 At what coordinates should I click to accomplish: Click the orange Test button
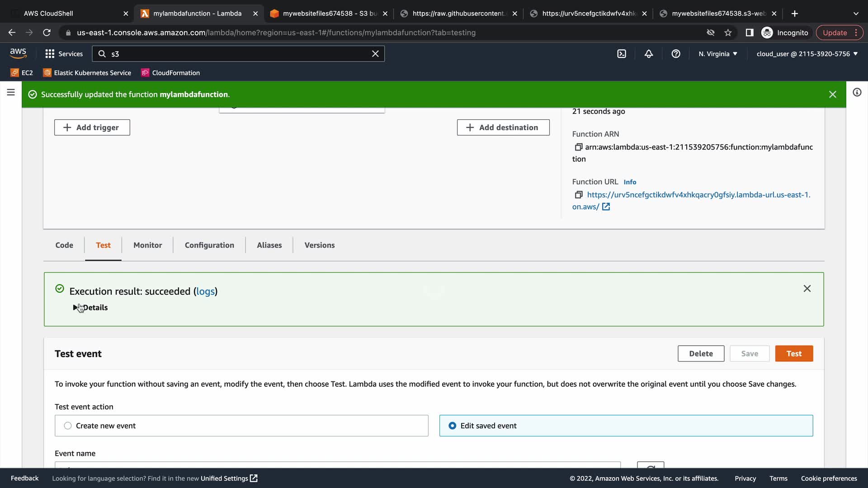(x=794, y=354)
